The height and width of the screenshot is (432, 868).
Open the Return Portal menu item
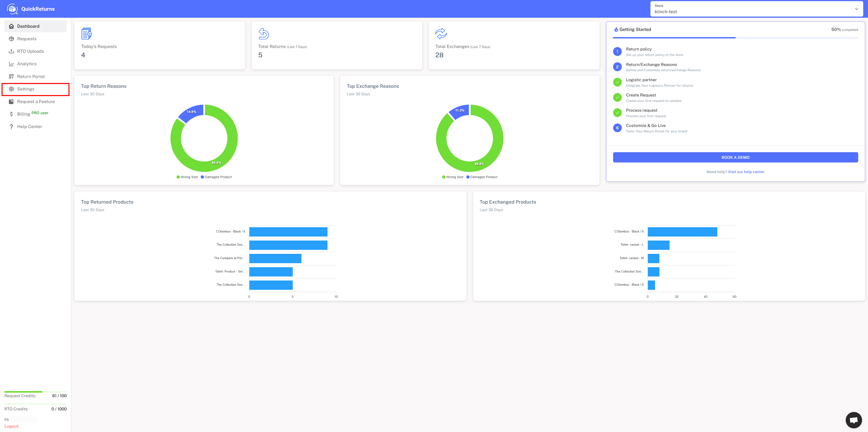(x=35, y=76)
